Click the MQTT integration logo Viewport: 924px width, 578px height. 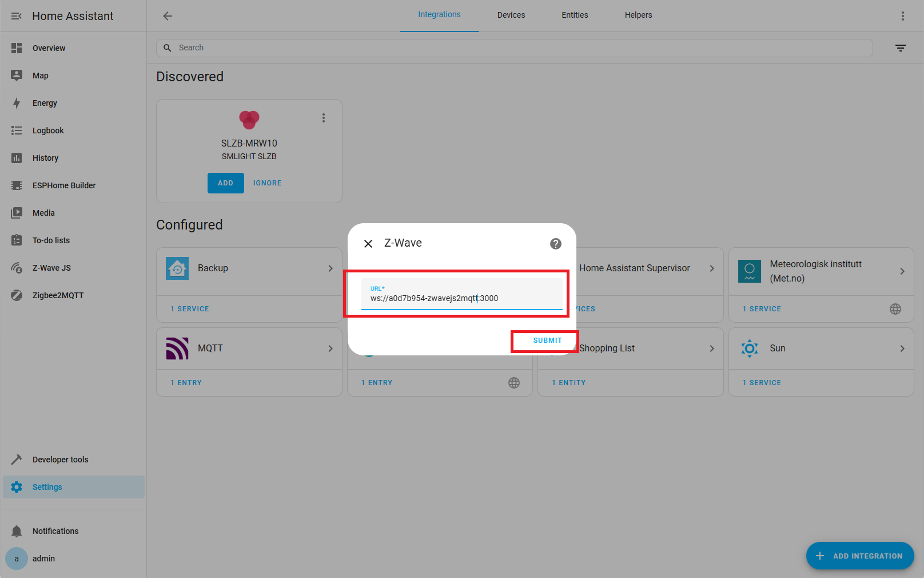click(177, 349)
